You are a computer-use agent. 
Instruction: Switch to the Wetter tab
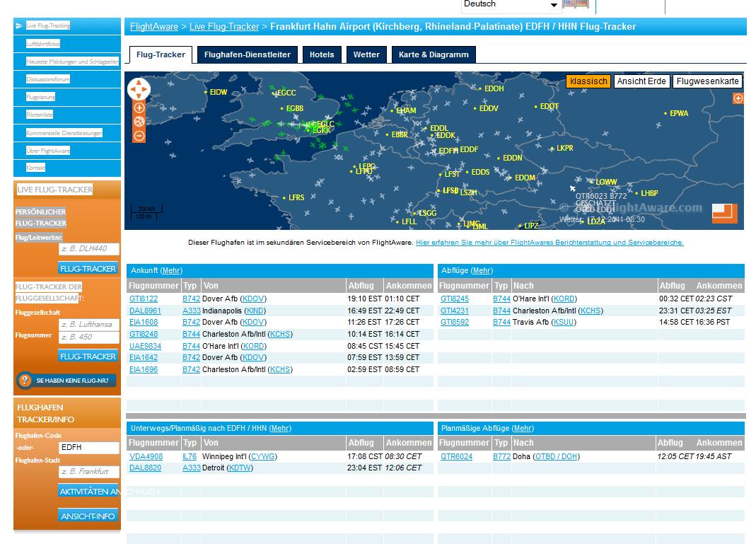(x=366, y=54)
